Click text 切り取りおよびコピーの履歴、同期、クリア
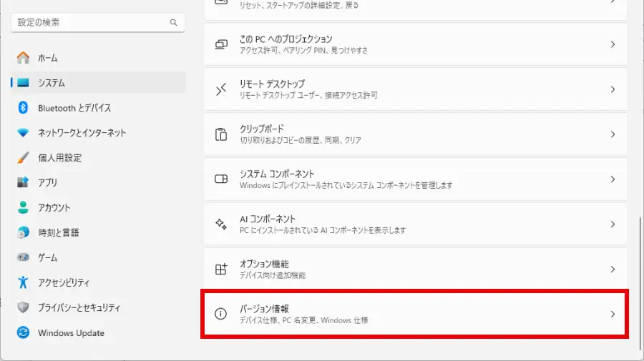Viewport: 644px width, 361px height. pos(301,140)
